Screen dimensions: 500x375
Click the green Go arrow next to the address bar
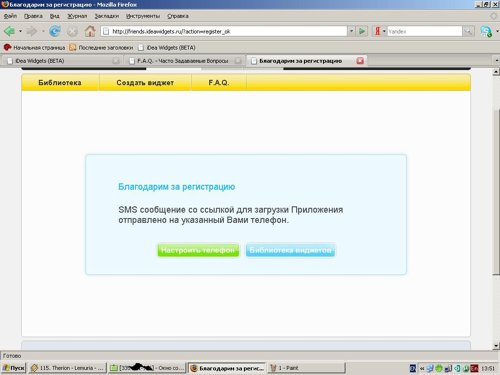[x=362, y=31]
